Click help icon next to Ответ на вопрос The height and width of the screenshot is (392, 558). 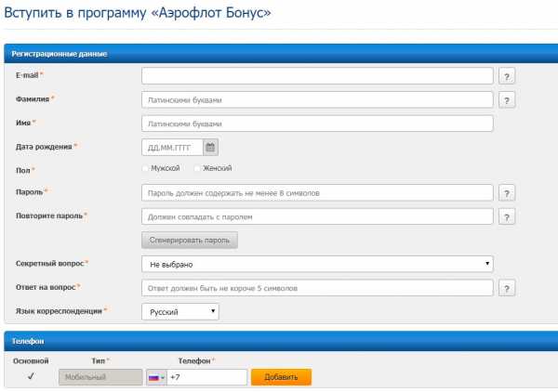(x=507, y=288)
